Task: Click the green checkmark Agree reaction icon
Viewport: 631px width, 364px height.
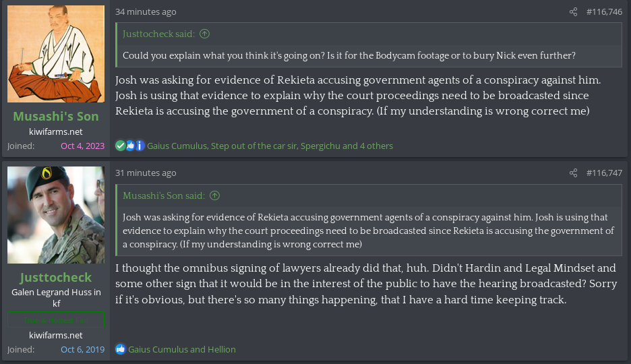Action: point(120,146)
